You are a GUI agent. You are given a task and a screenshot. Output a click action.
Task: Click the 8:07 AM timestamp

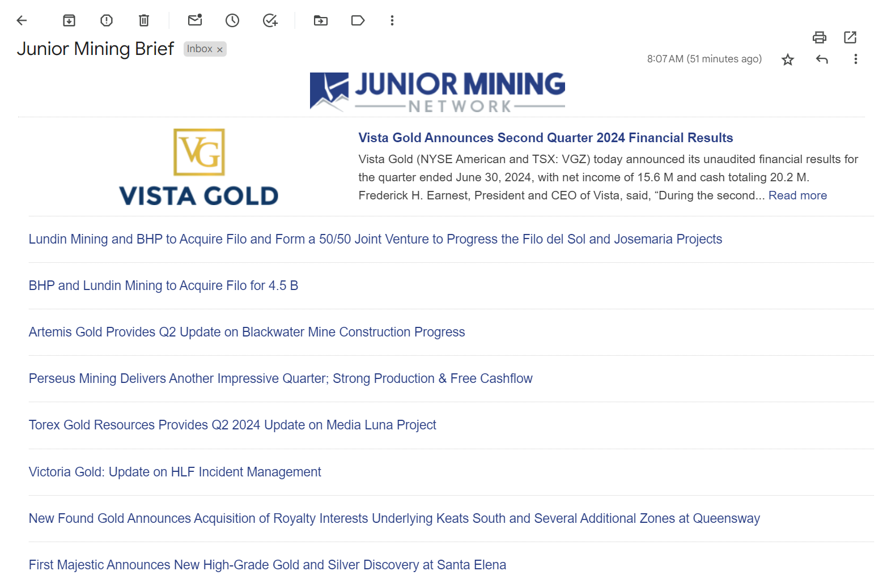click(x=704, y=59)
